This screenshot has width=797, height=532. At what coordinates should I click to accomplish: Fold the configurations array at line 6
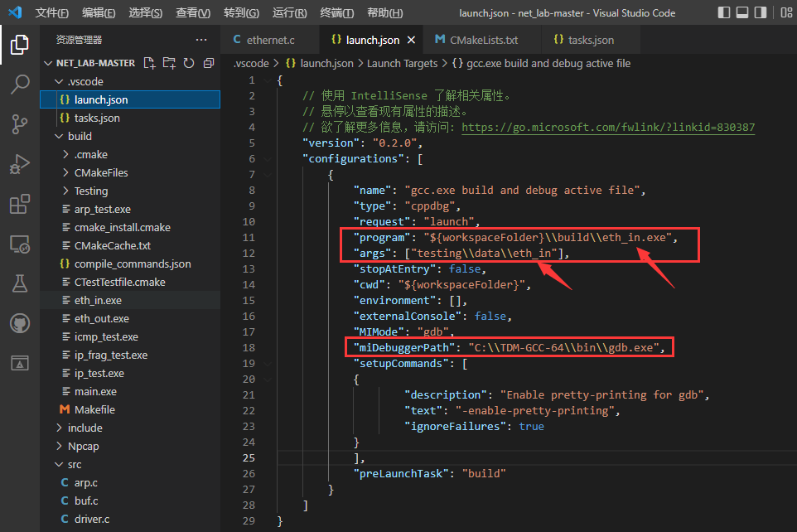click(267, 158)
